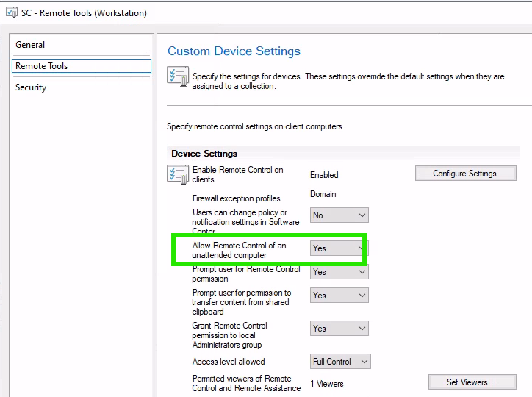Switch to the Security page
Screen dimensions: 532x397
pos(81,87)
